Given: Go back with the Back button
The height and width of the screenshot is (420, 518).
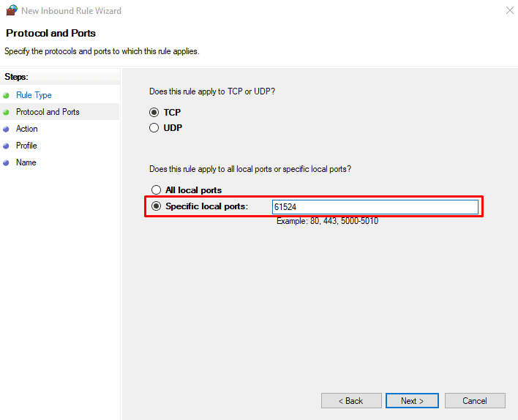Looking at the screenshot, I should [x=351, y=401].
